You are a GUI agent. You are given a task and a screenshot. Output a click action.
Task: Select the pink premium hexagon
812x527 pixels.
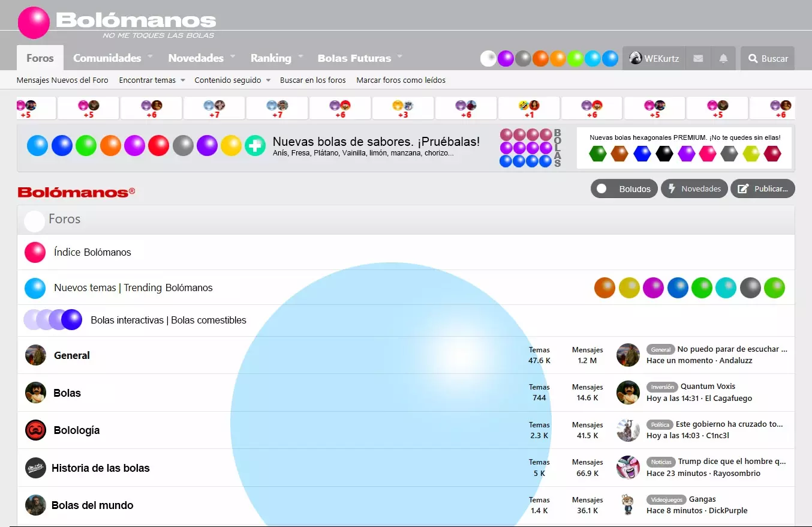pos(708,154)
